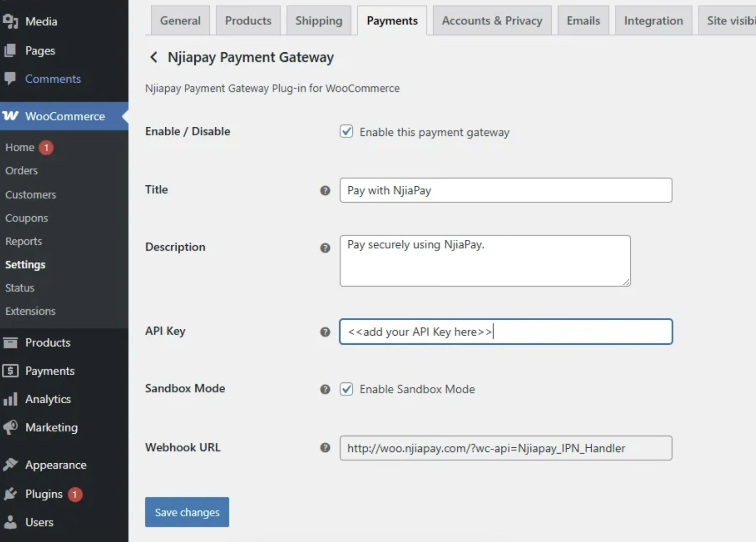
Task: Click the Appearance brush icon
Action: click(x=10, y=465)
